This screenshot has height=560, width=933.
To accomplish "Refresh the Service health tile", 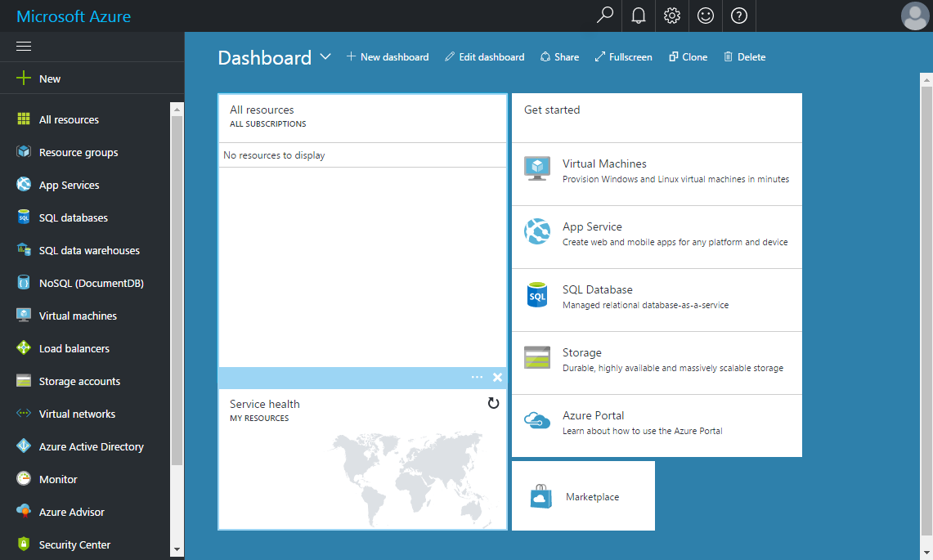I will [493, 404].
